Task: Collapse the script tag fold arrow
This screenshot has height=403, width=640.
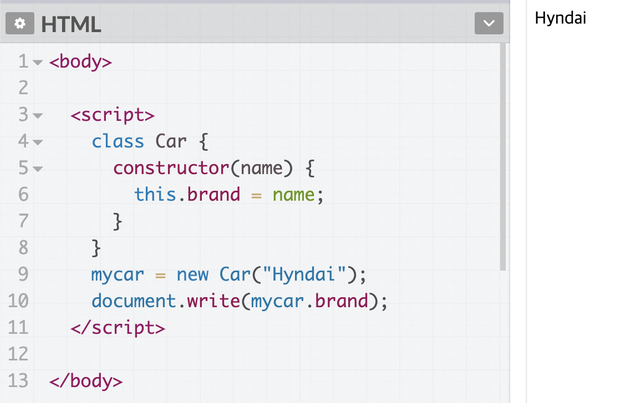Action: [x=38, y=116]
